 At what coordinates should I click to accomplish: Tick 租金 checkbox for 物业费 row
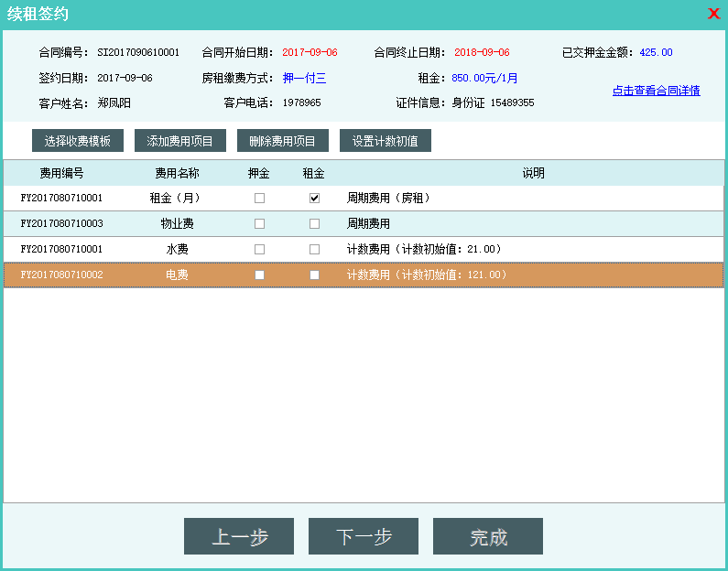(314, 223)
